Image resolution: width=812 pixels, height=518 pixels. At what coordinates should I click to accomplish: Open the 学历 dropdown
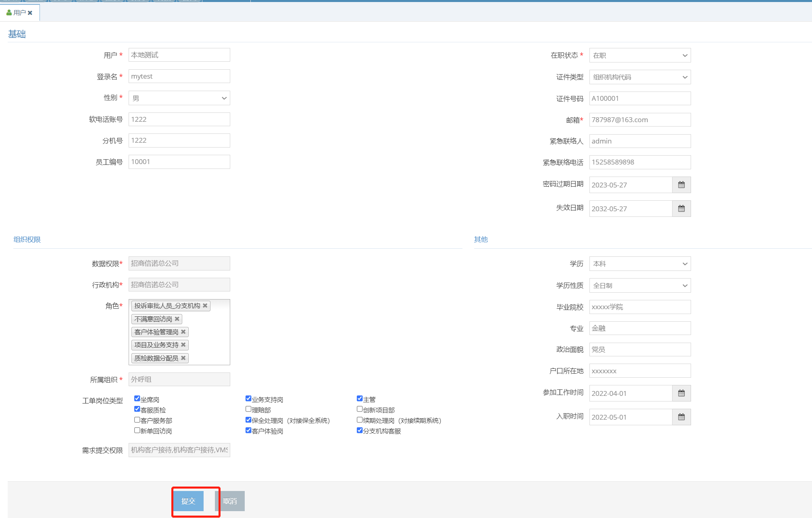pyautogui.click(x=640, y=264)
